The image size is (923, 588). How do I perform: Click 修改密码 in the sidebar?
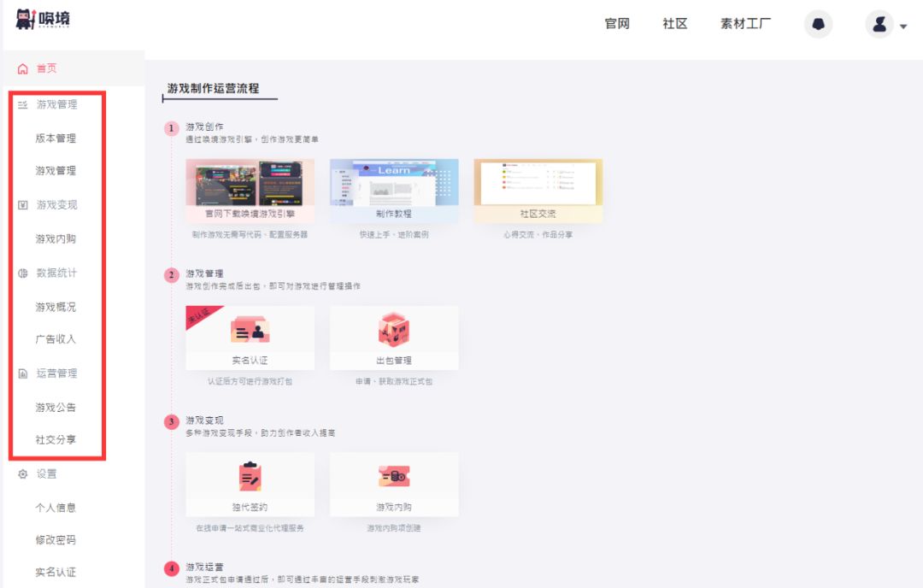click(x=56, y=539)
